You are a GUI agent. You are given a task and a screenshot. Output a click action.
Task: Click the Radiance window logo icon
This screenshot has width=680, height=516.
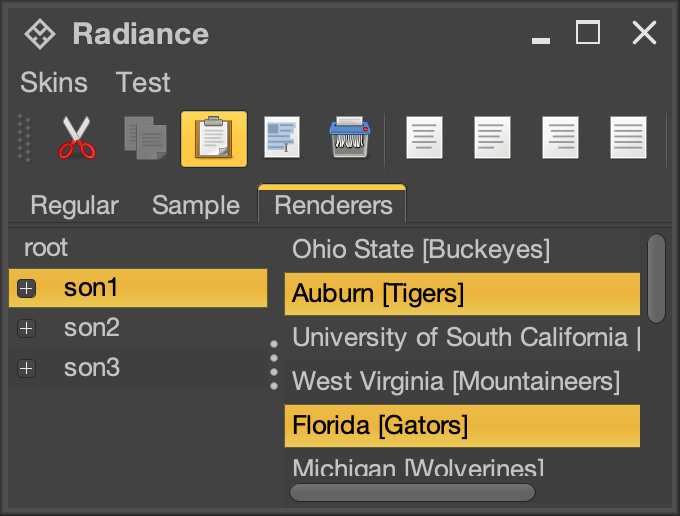pos(39,34)
